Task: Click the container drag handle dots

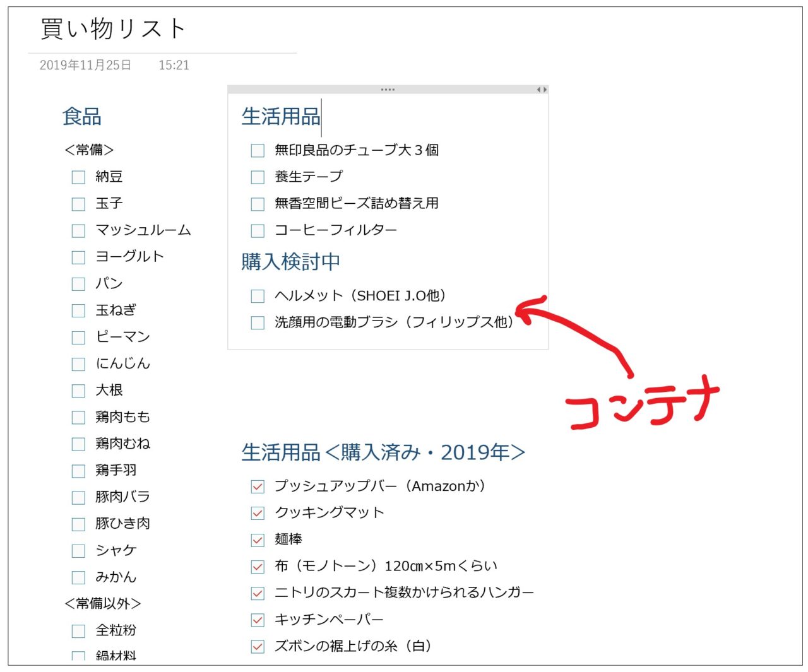Action: click(388, 90)
